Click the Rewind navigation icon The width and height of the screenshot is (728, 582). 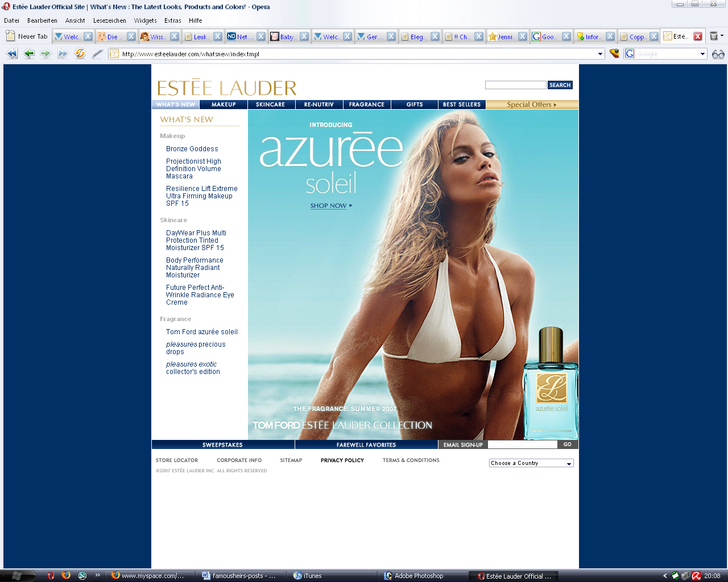[x=12, y=54]
